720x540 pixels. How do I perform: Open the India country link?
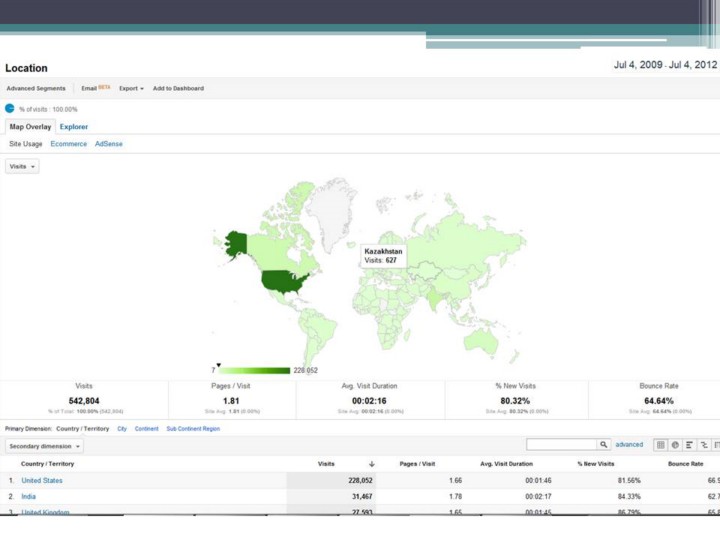coord(28,496)
